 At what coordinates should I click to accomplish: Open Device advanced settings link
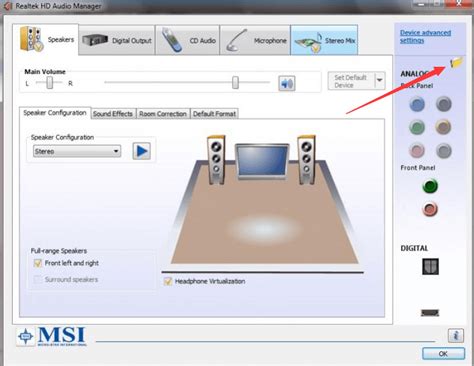point(425,36)
